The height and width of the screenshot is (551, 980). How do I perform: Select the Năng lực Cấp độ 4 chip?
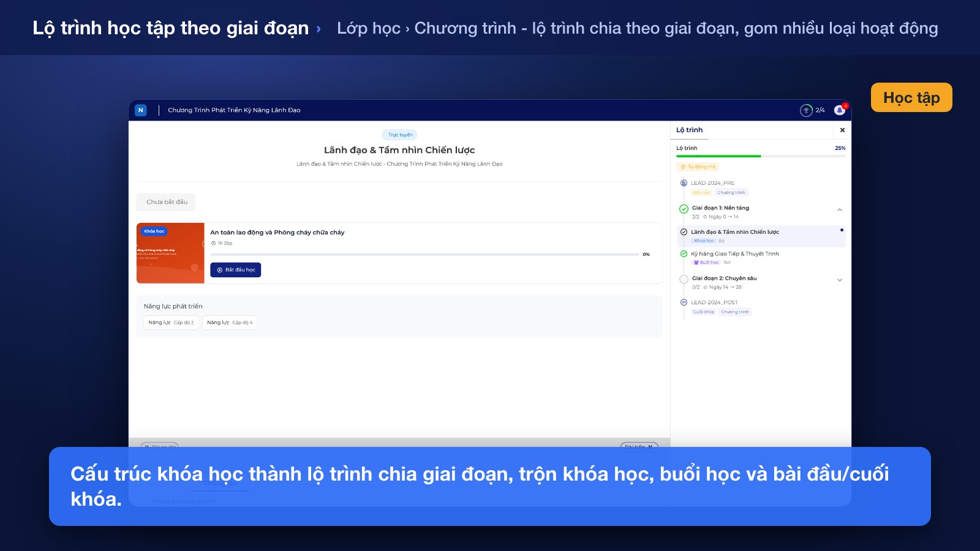pos(230,323)
